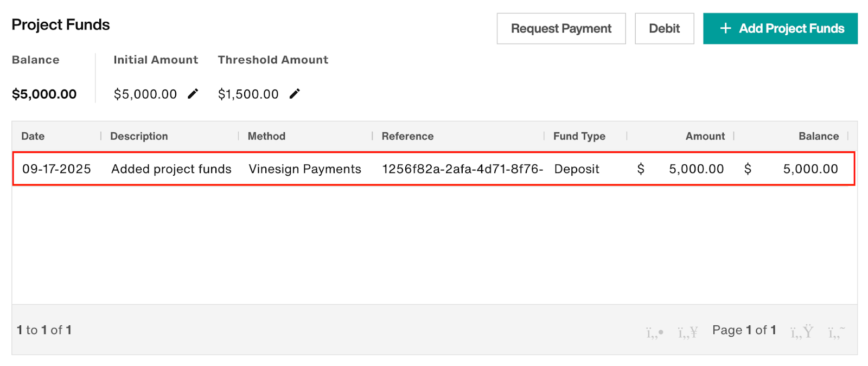Sort by Fund Type column header
Viewport: 868px width, 366px height.
coord(579,136)
